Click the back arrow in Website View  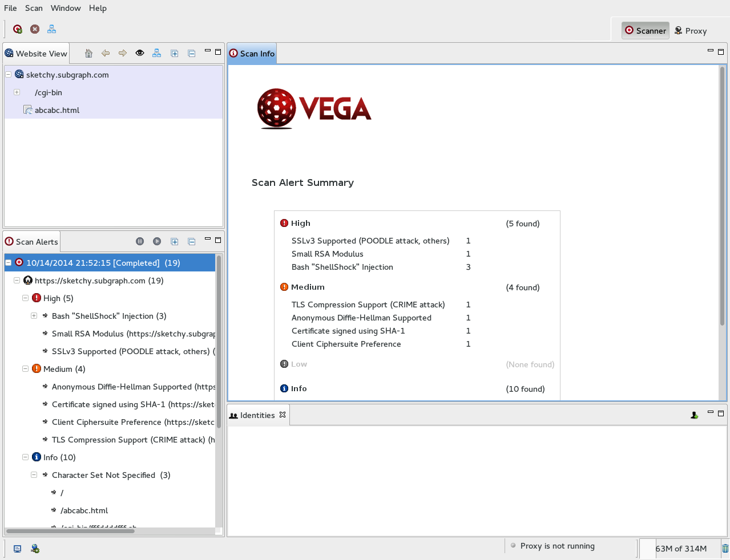[106, 53]
